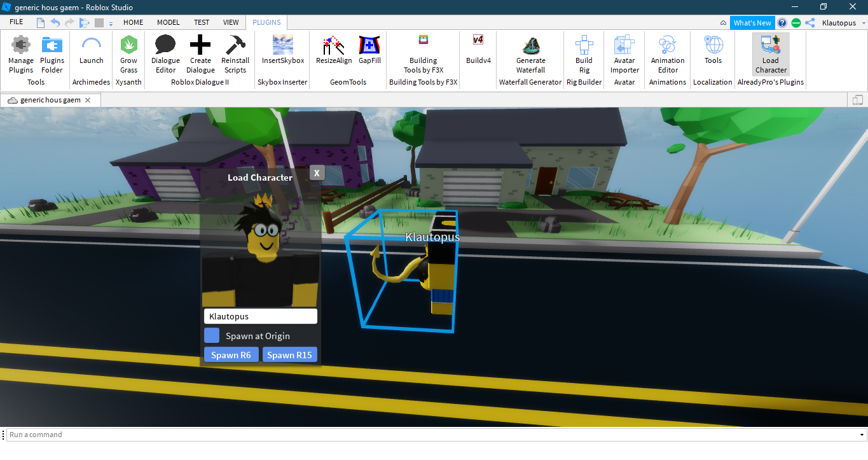Viewport: 868px width, 460px height.
Task: Click the Spawn R6 button
Action: click(231, 355)
